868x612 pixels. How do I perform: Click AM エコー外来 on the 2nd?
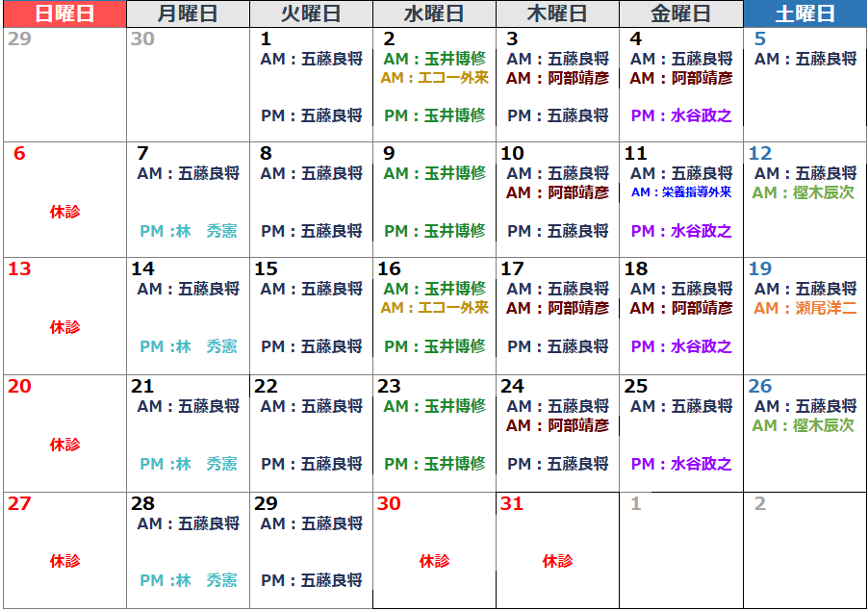pos(435,78)
